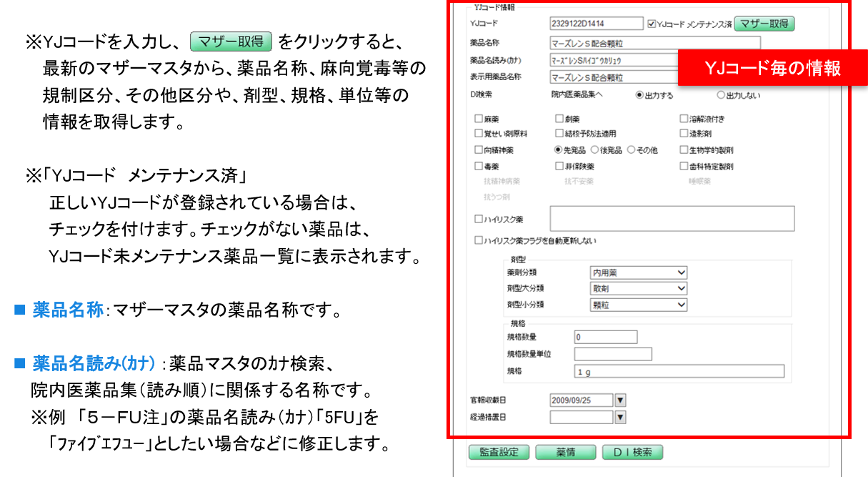Open the 官報収載日 date picker arrow
Viewport: 868px width, 477px height.
[620, 400]
